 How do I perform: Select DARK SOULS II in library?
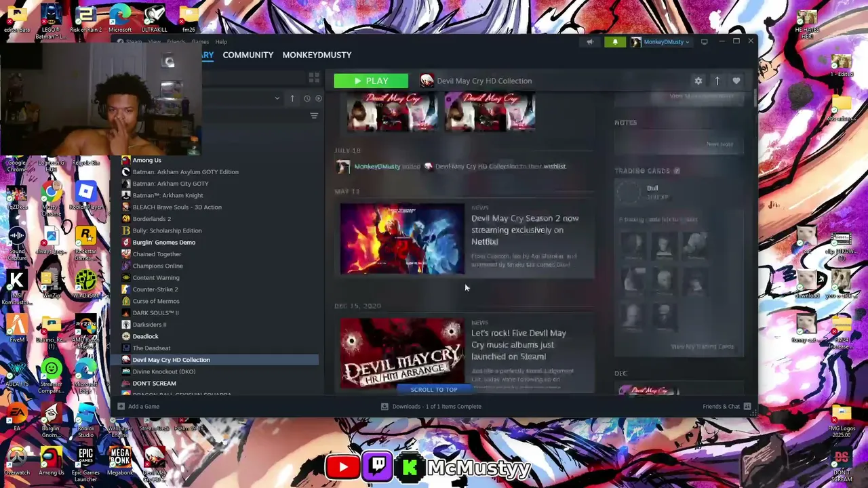click(x=155, y=313)
